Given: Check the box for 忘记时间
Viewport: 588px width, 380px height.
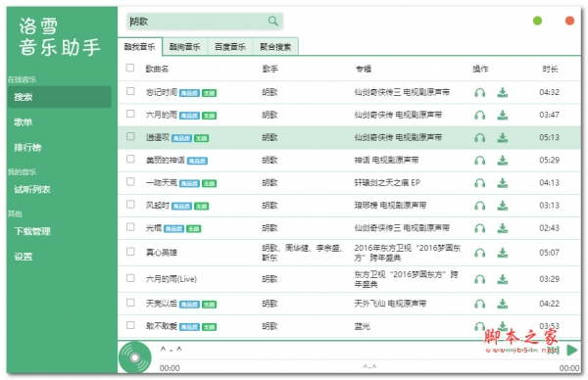Looking at the screenshot, I should [x=130, y=91].
